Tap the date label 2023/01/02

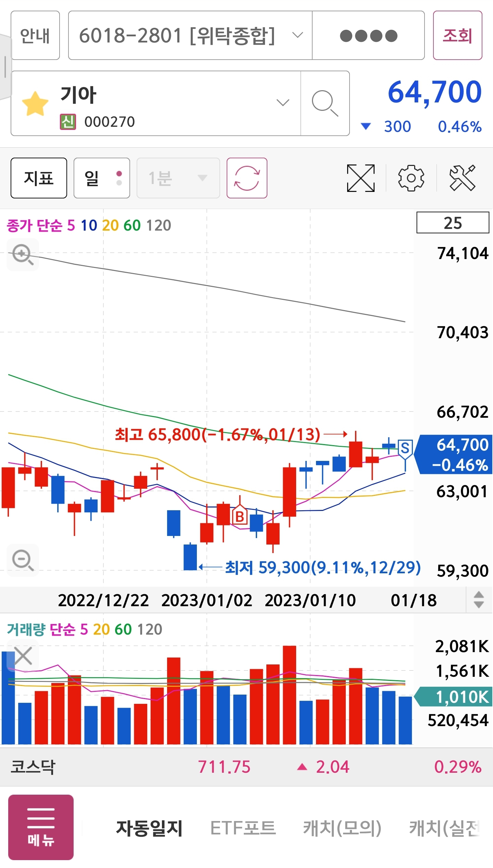point(206,600)
